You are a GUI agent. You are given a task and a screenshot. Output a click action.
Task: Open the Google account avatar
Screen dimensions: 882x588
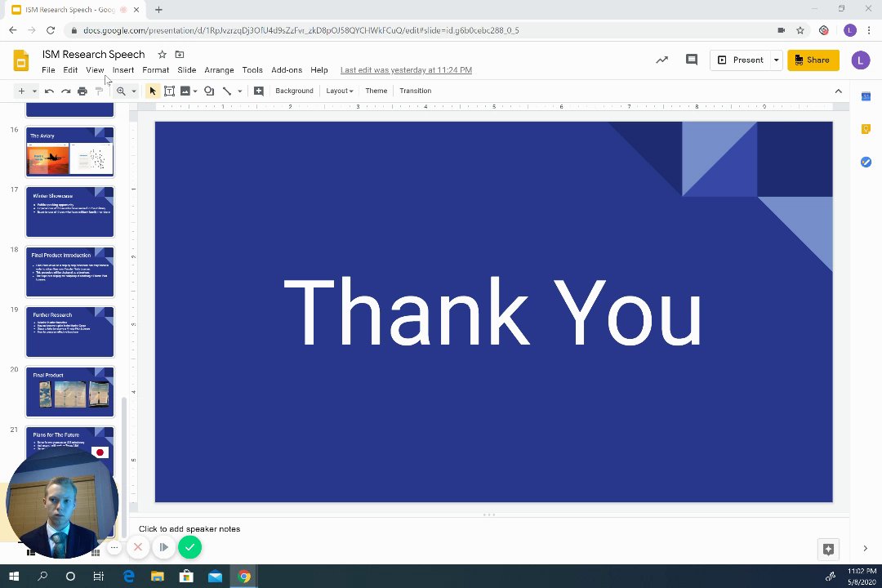860,60
